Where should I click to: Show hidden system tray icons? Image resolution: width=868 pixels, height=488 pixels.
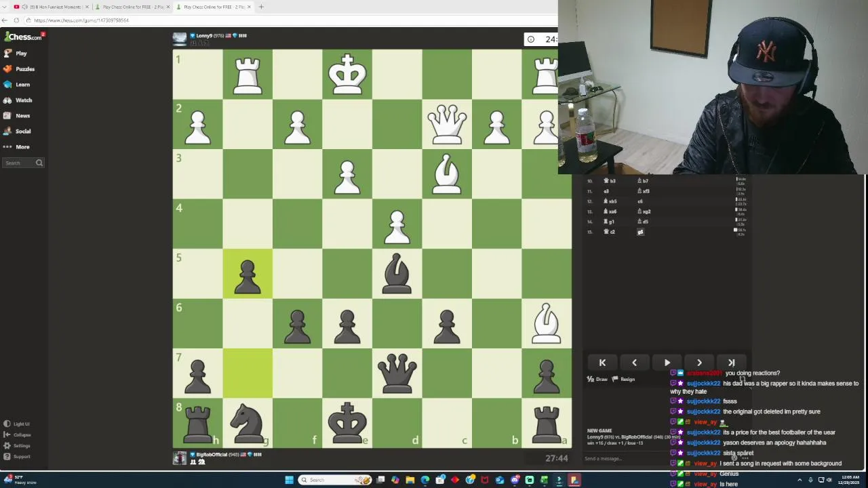coord(800,480)
